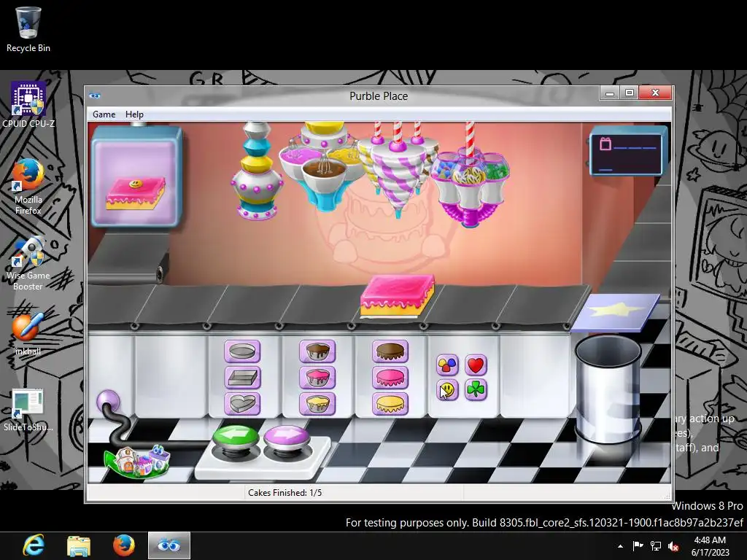Choose the vanilla yellow batter cake button
747x560 pixels.
pyautogui.click(x=317, y=404)
